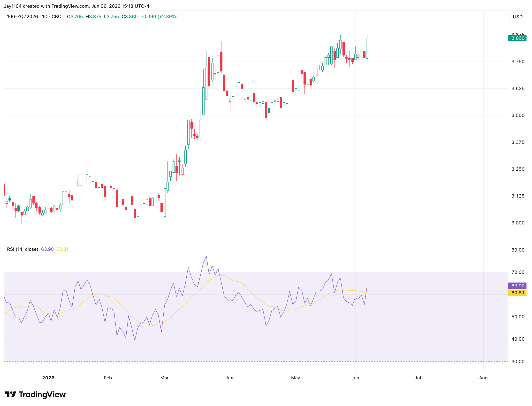Click the RSI peak above 70 in March
This screenshot has height=406, width=532.
206,256
